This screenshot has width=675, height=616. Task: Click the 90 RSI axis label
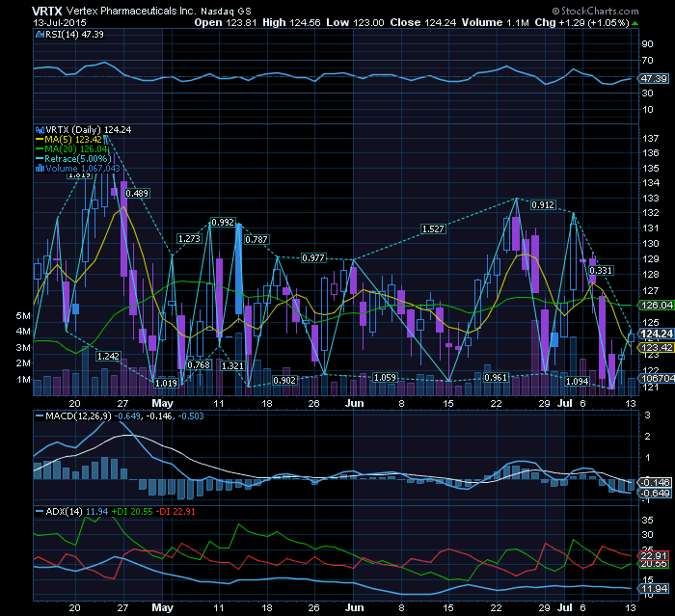(647, 44)
